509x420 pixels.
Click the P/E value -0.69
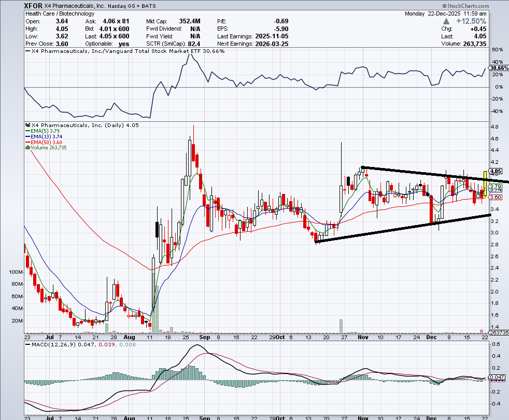point(281,21)
